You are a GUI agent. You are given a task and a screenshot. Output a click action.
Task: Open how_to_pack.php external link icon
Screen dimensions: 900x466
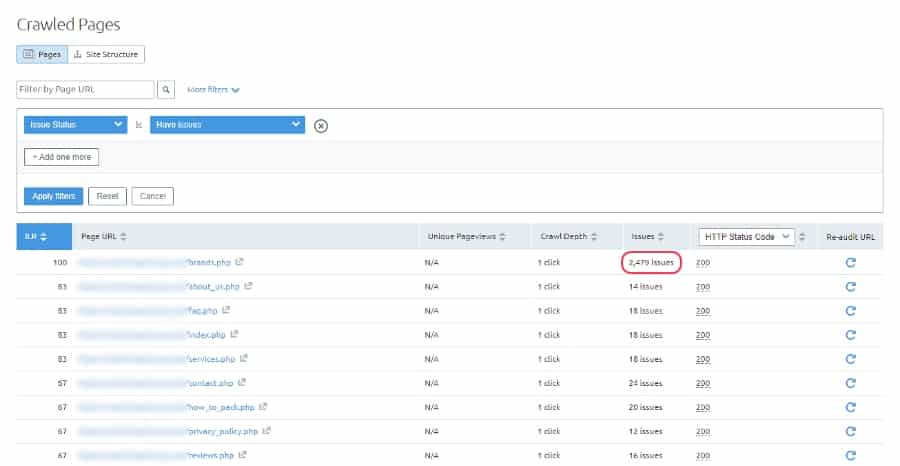[263, 406]
